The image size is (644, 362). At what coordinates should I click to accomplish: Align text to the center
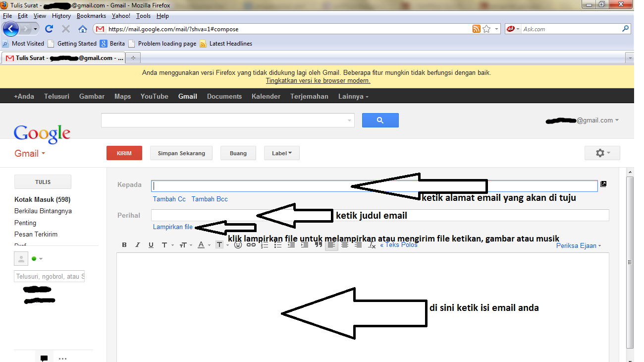pyautogui.click(x=345, y=245)
